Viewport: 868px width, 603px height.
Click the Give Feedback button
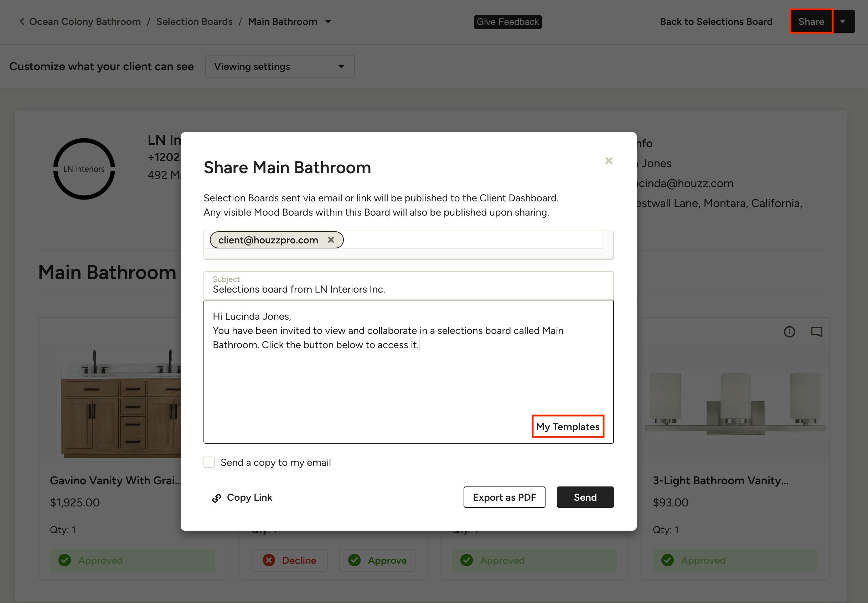[x=508, y=22]
